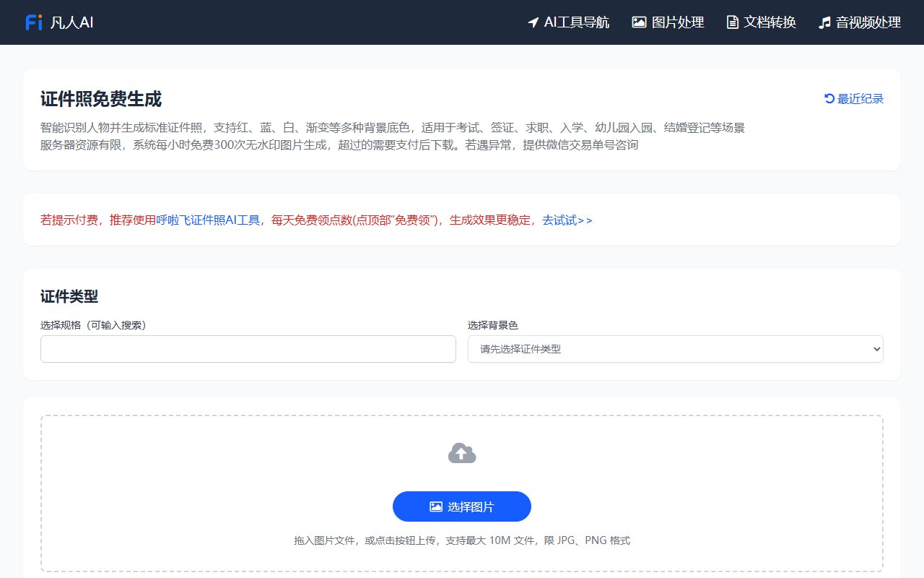924x578 pixels.
Task: Click the navigation arrow icon beside AI工具导航
Action: coord(533,22)
